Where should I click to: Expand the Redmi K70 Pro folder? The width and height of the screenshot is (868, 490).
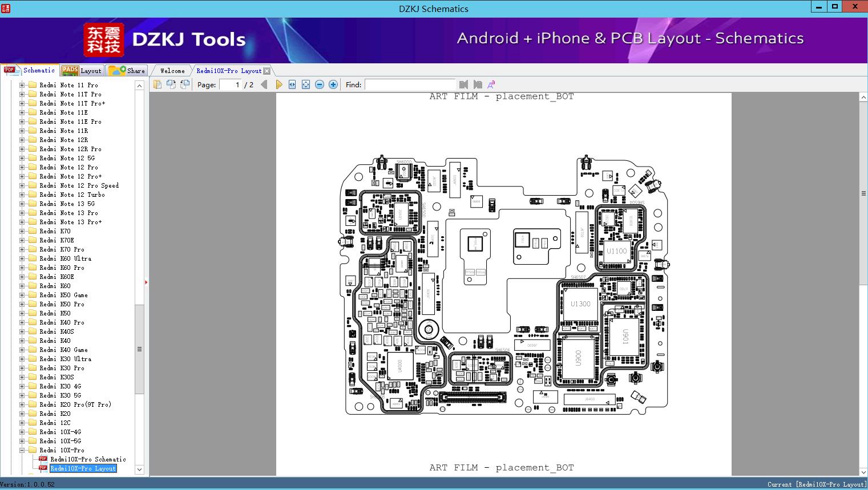(22, 249)
